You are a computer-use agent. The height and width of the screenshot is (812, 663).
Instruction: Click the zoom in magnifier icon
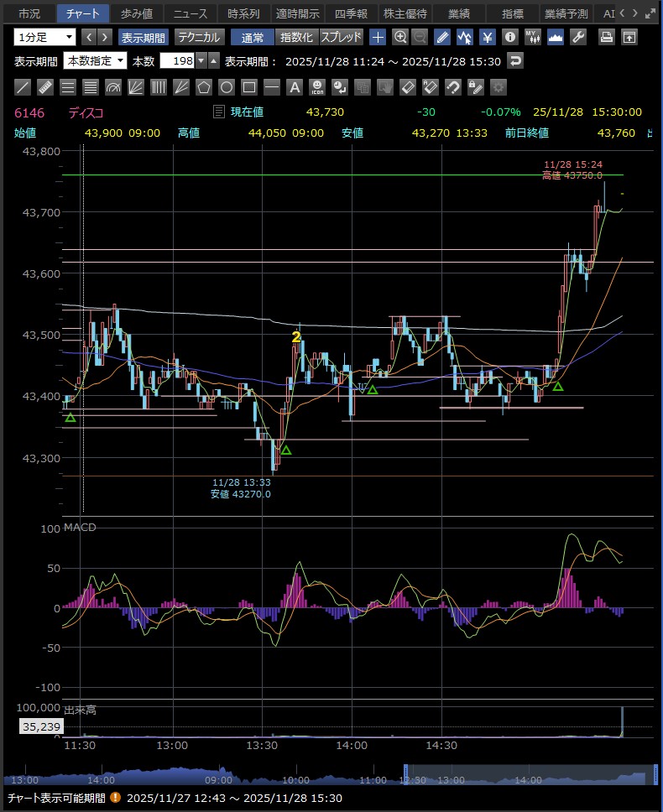(400, 37)
